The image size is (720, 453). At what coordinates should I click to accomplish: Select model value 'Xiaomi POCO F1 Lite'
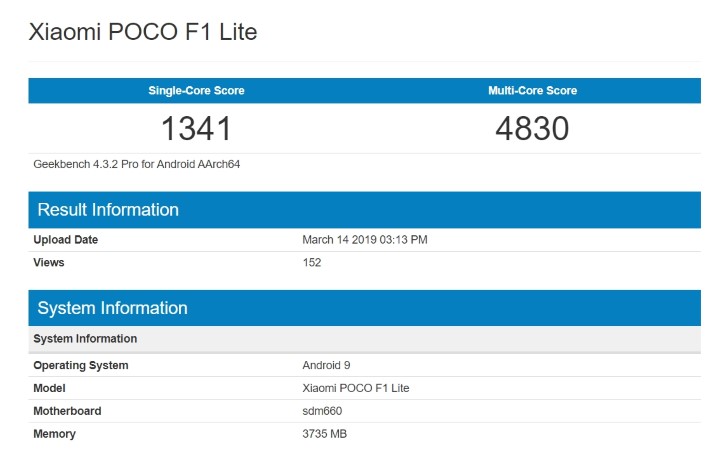click(x=355, y=388)
